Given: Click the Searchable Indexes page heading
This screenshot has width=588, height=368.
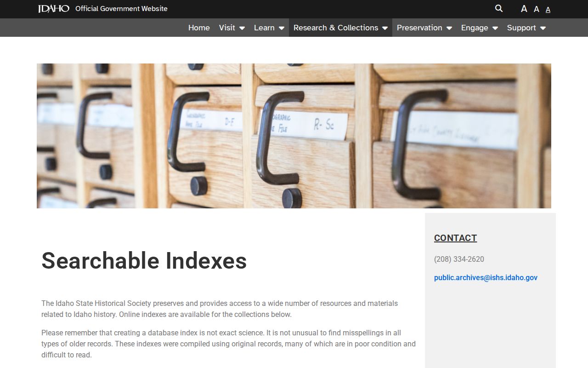Looking at the screenshot, I should 144,260.
